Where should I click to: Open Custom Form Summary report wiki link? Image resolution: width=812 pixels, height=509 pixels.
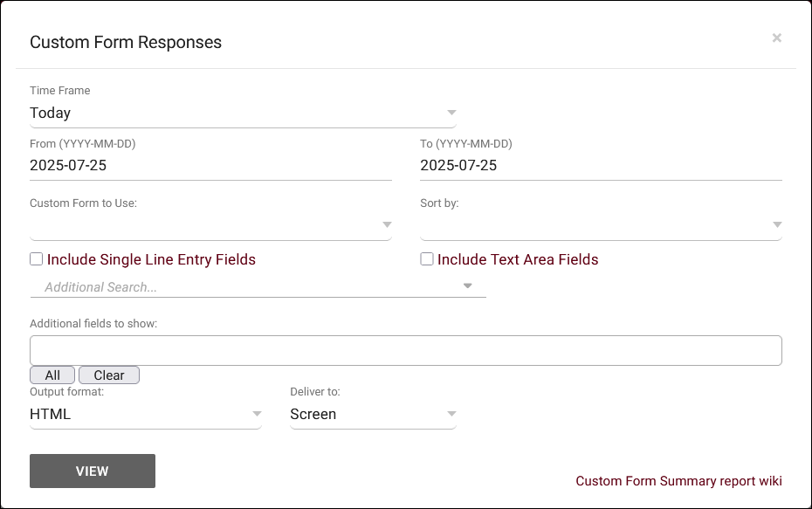click(x=678, y=481)
